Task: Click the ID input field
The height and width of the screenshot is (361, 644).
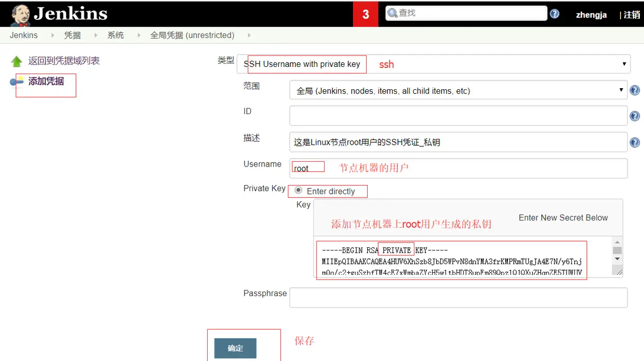Action: [458, 116]
